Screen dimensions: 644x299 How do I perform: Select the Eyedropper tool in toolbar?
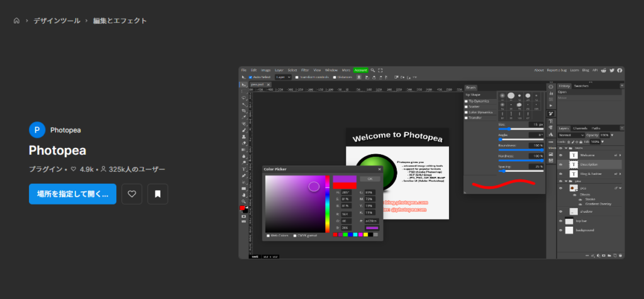click(243, 117)
